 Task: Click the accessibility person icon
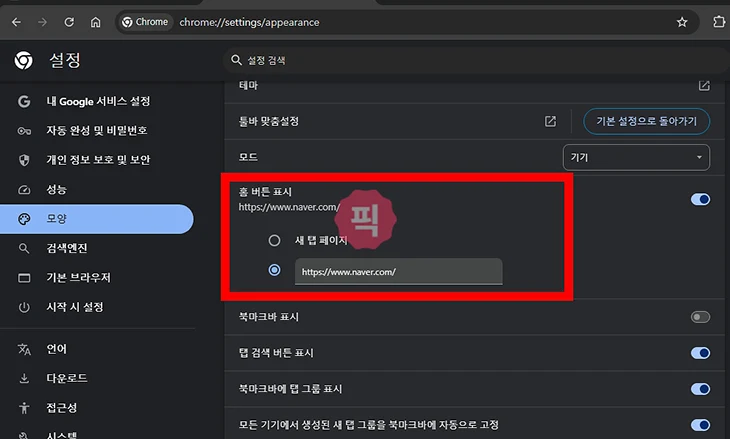24,408
